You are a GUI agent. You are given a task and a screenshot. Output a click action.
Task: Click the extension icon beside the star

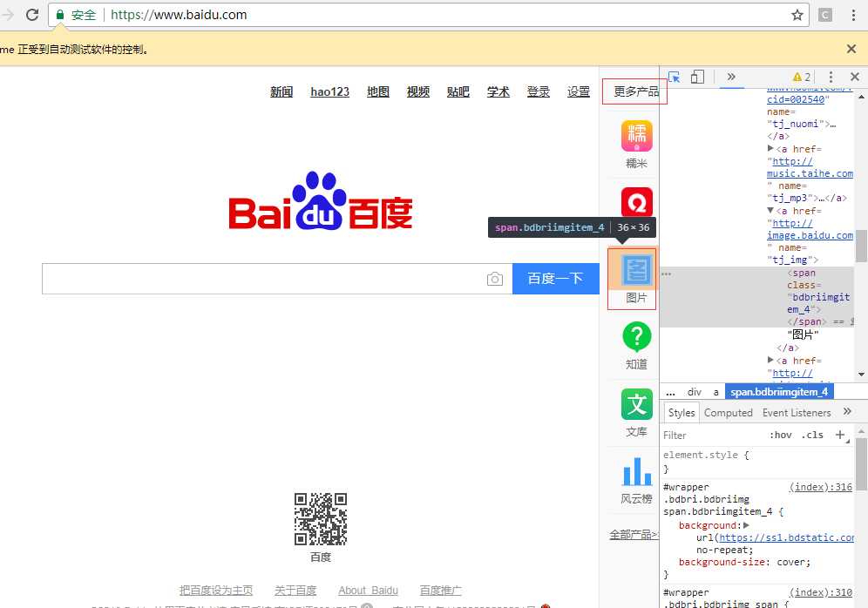pos(825,15)
